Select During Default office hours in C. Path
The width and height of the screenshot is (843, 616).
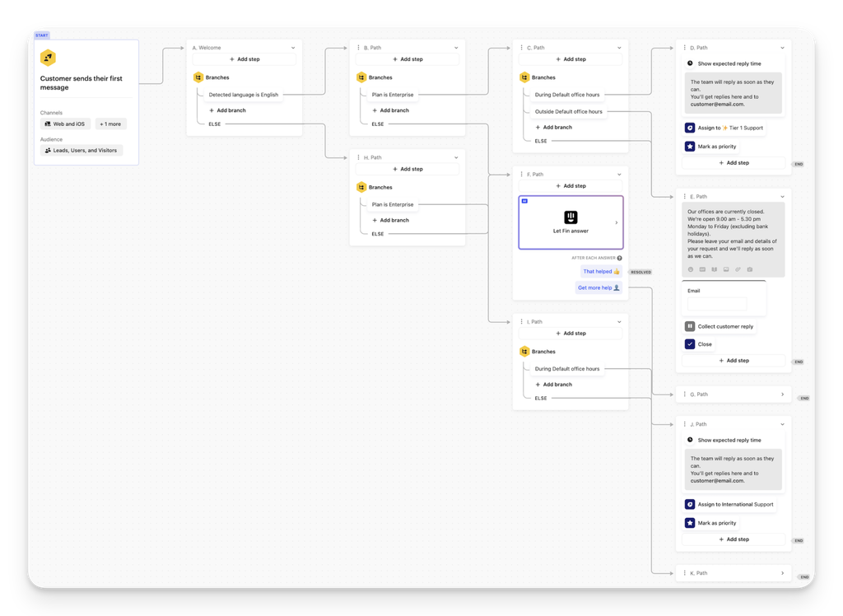[566, 95]
